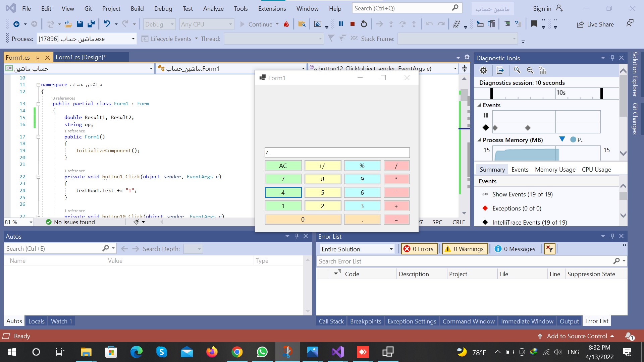Select the Stop Debugging icon
Screen dimensions: 644x362
tap(352, 24)
